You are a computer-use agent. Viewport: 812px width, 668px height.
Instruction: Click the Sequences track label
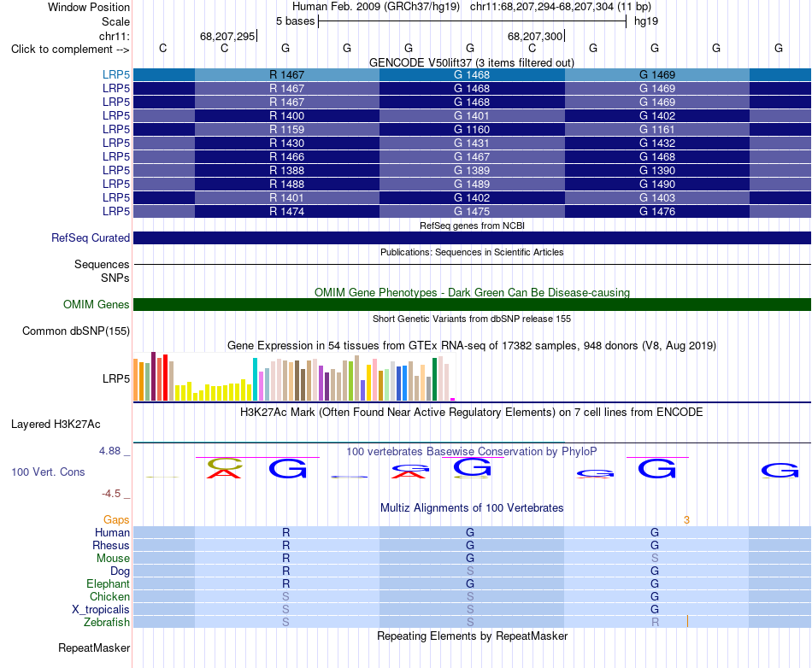pyautogui.click(x=102, y=265)
